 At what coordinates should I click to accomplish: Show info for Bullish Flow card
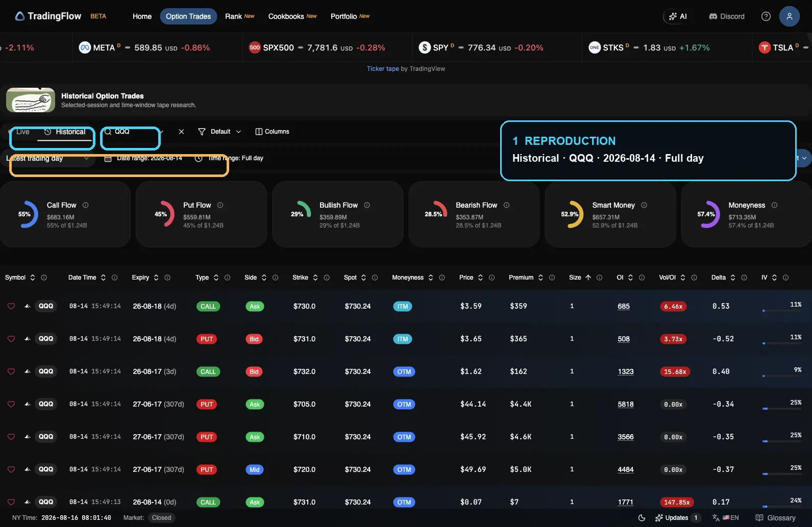[x=367, y=205]
